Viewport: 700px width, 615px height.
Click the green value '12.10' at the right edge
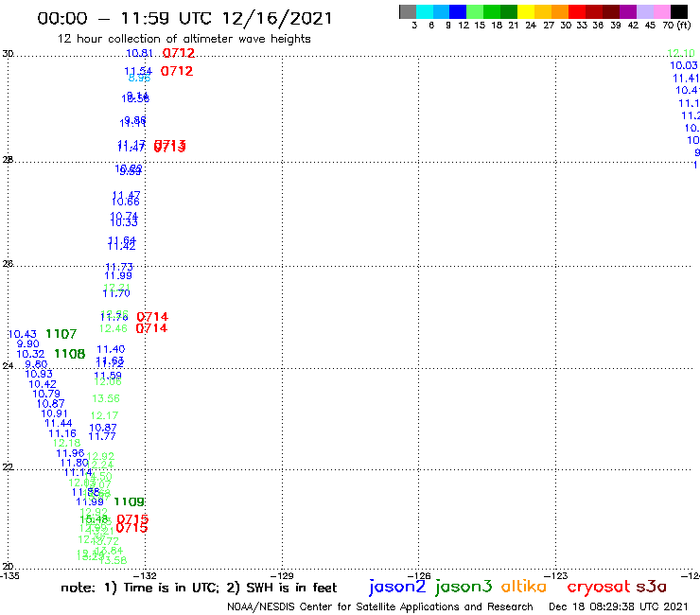(x=681, y=53)
